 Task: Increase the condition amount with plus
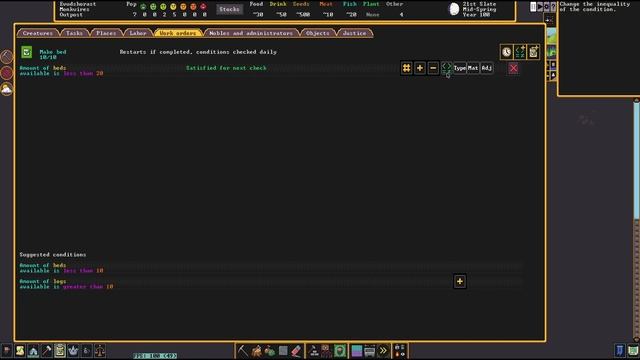[x=420, y=68]
